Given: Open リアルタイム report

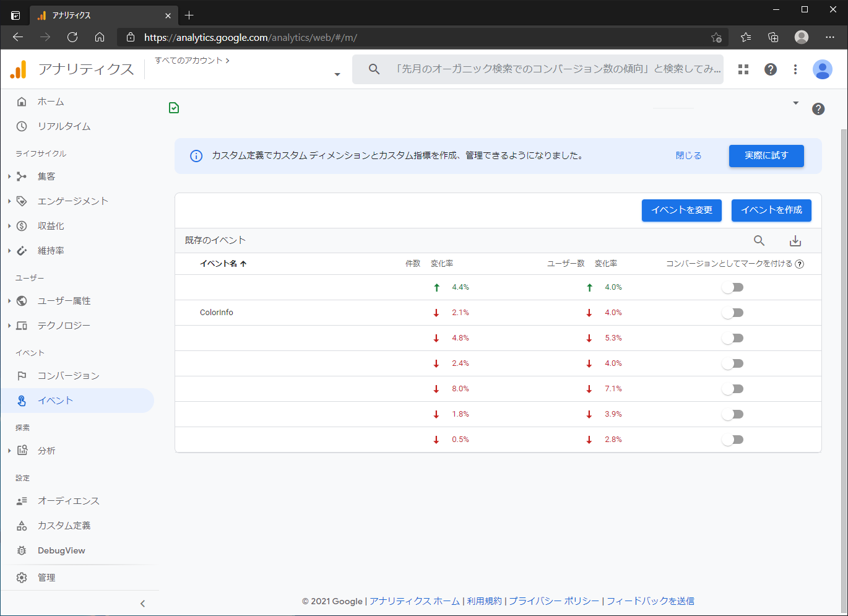Looking at the screenshot, I should point(64,126).
